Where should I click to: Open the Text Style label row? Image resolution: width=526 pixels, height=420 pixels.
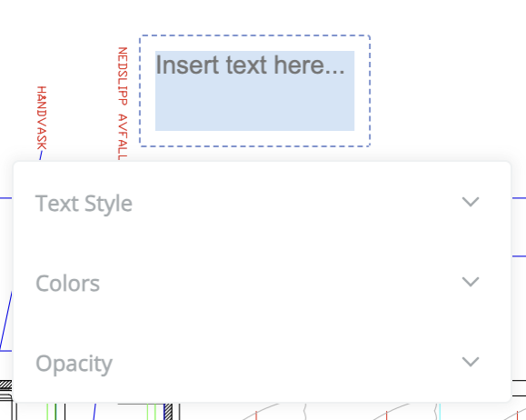pos(262,203)
